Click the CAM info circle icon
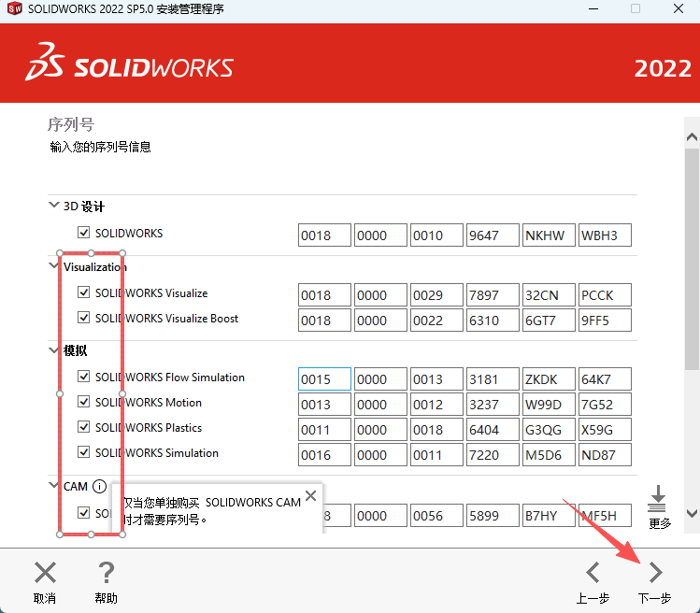The image size is (700, 613). (x=100, y=486)
